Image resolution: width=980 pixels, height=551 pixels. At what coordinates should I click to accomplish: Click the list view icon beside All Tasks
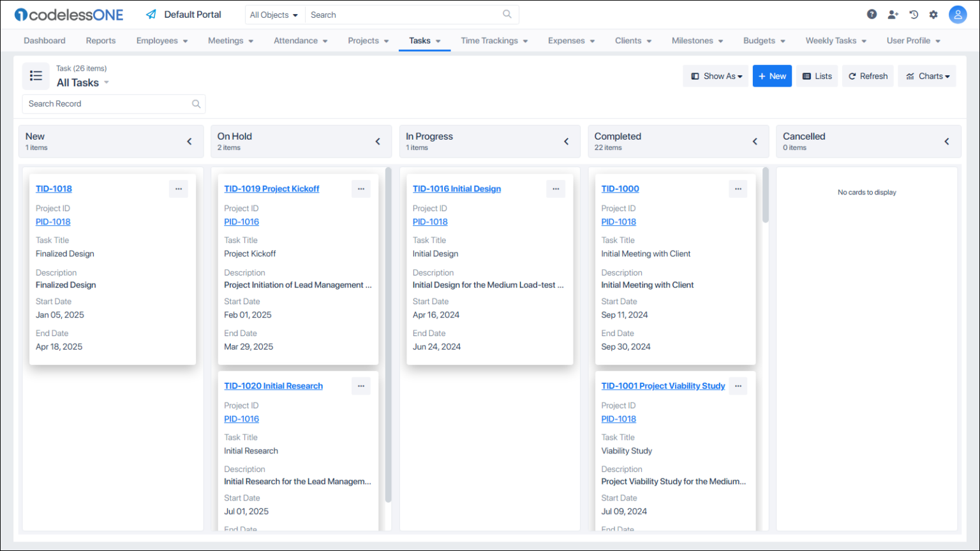tap(36, 76)
